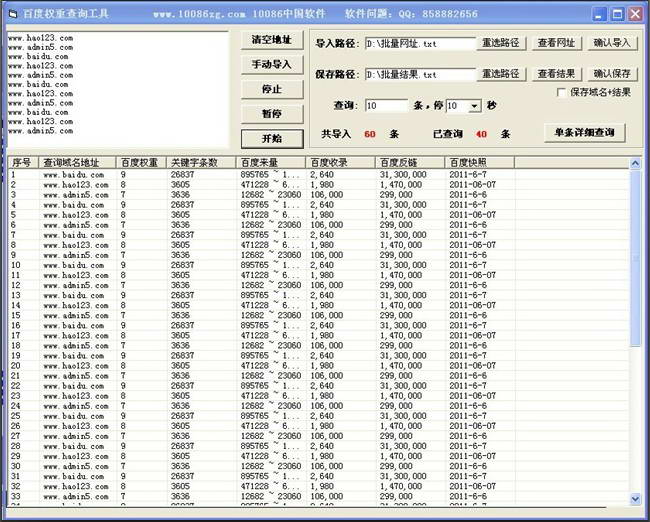Minimize the 百度权重查询工具 window
Screen dimensions: 650x522
pyautogui.click(x=598, y=15)
